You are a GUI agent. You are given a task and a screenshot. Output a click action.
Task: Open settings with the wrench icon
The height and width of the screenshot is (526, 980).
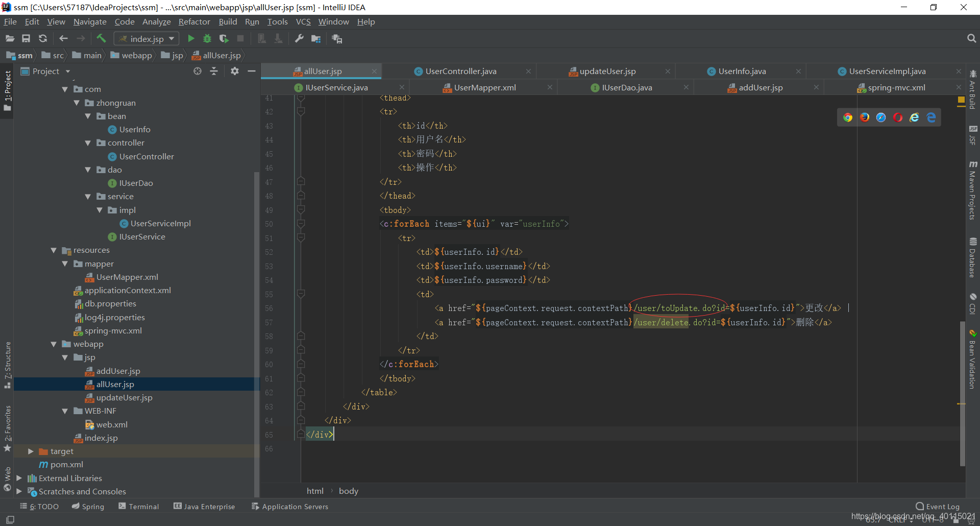[x=300, y=39]
